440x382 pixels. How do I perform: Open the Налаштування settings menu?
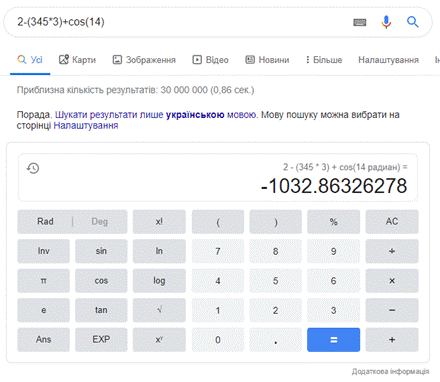[388, 60]
